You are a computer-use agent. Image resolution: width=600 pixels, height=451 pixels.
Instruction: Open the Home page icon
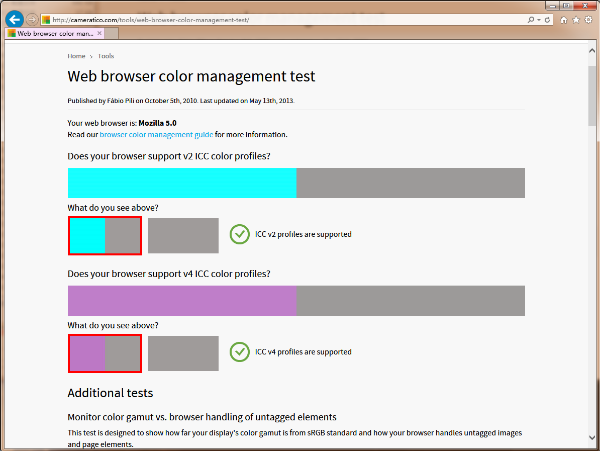point(565,19)
